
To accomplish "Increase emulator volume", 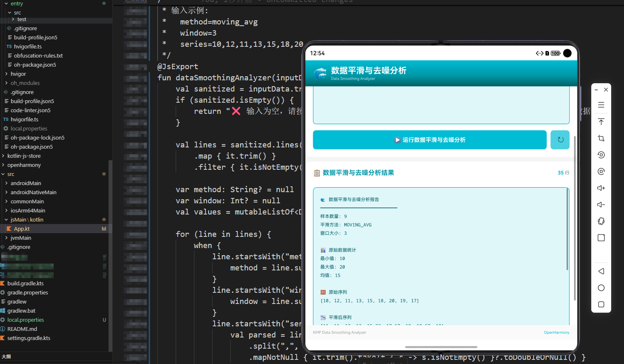I will coord(601,188).
